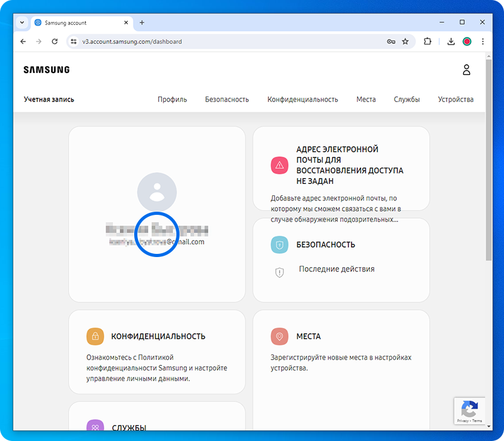The width and height of the screenshot is (504, 441).
Task: Select the Samsung account browser tab
Action: (82, 23)
